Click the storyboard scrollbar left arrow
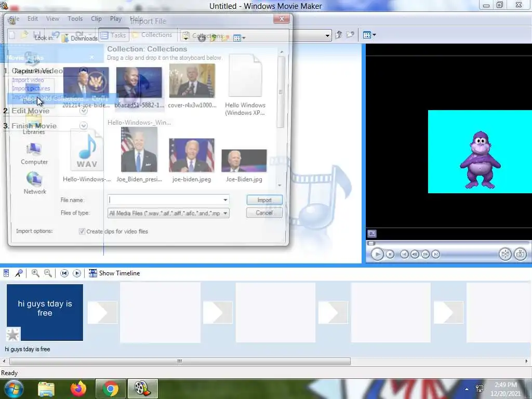 [x=4, y=362]
